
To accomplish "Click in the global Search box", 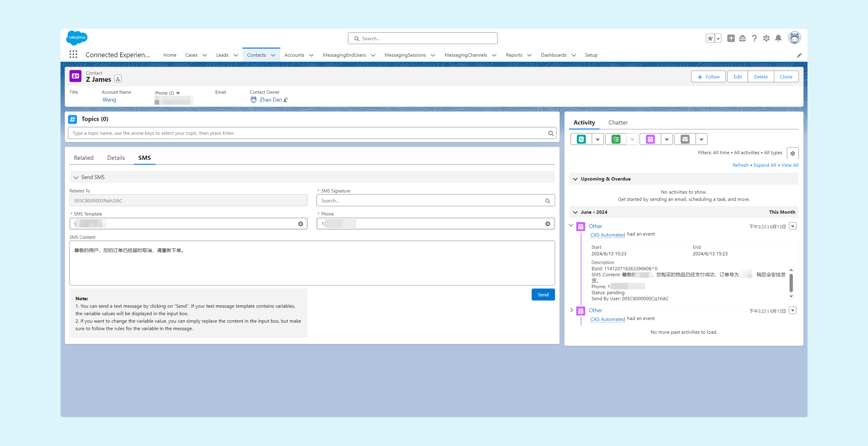I will click(x=422, y=38).
